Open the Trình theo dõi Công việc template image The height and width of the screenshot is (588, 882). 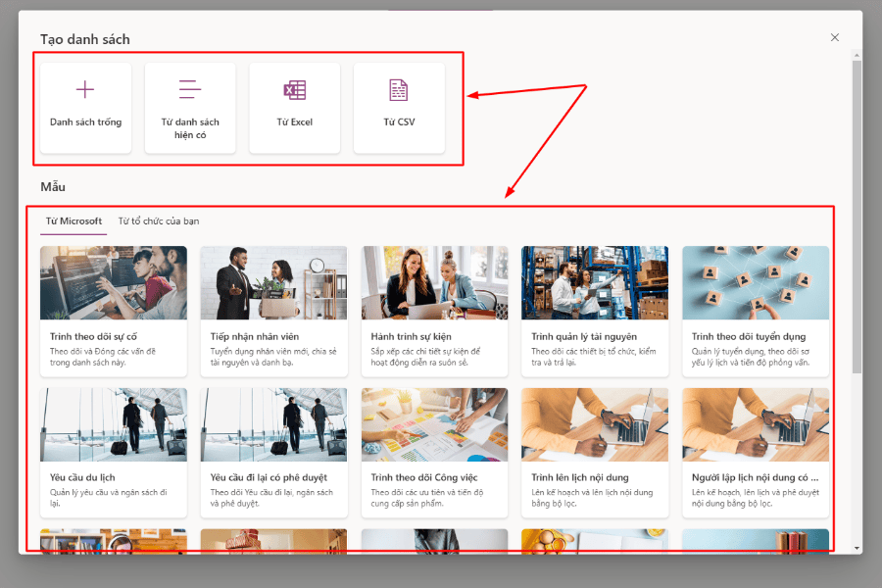[x=434, y=424]
